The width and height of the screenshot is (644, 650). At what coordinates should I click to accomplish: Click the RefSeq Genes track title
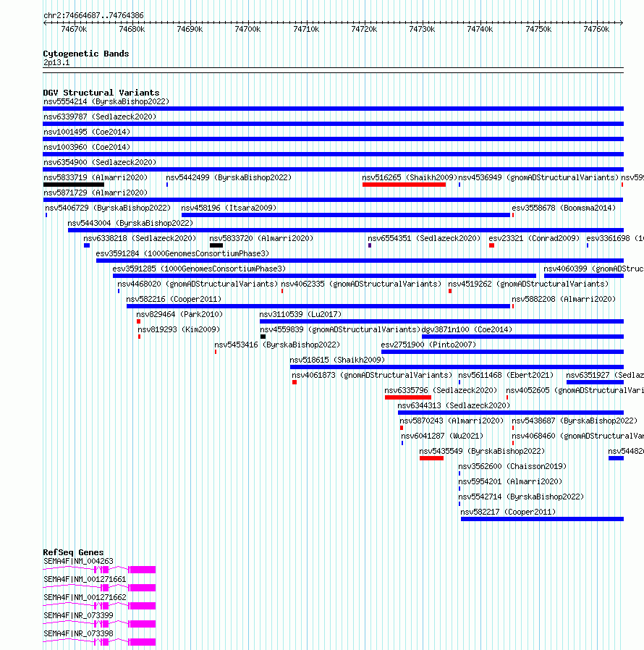[x=73, y=552]
